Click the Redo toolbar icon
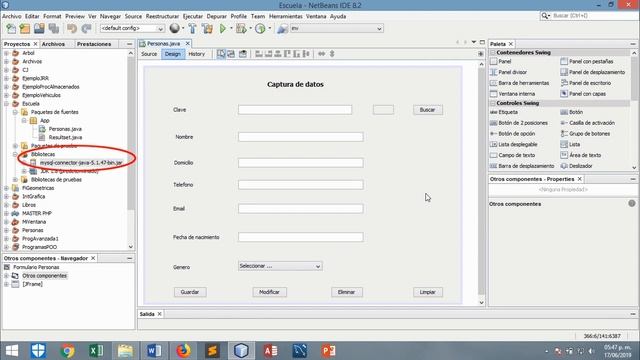640x360 pixels. tap(86, 29)
